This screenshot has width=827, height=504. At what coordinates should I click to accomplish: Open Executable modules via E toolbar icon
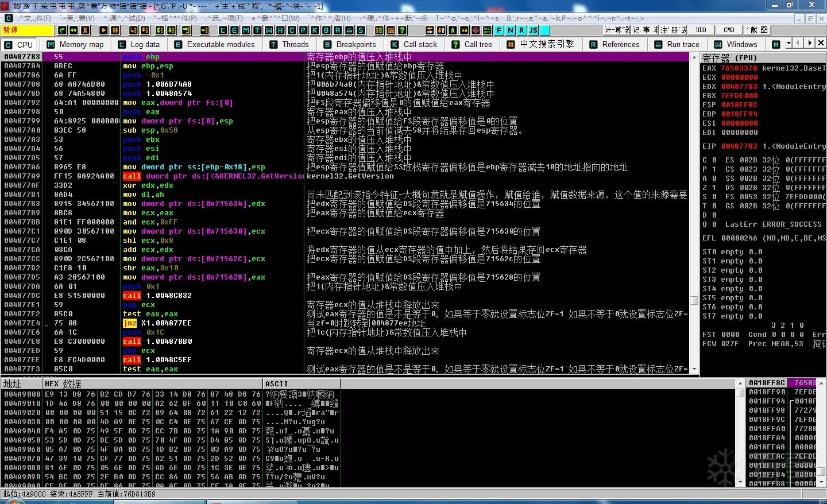point(234,30)
